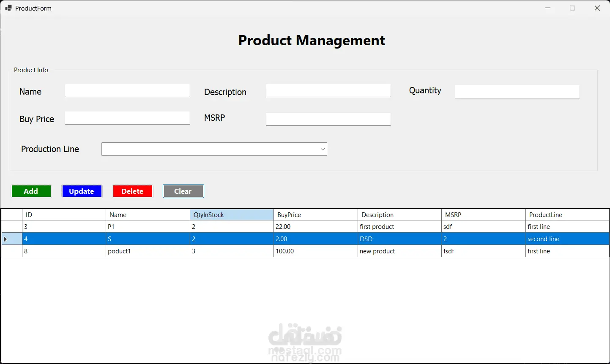Sort by the ID column header
Screen dimensions: 610x364
point(64,215)
